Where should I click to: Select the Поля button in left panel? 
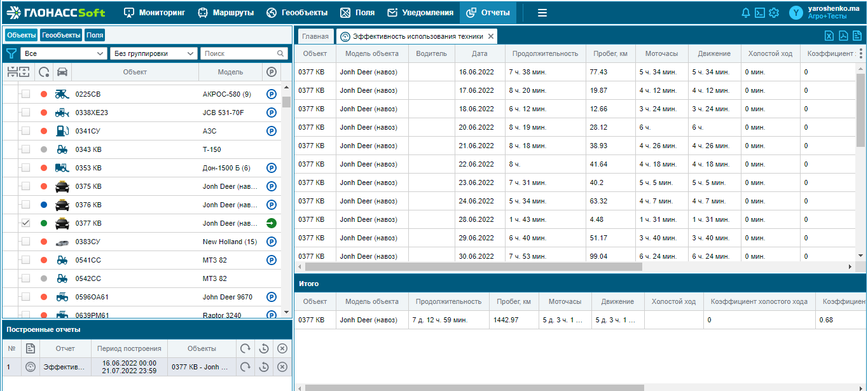coord(95,35)
